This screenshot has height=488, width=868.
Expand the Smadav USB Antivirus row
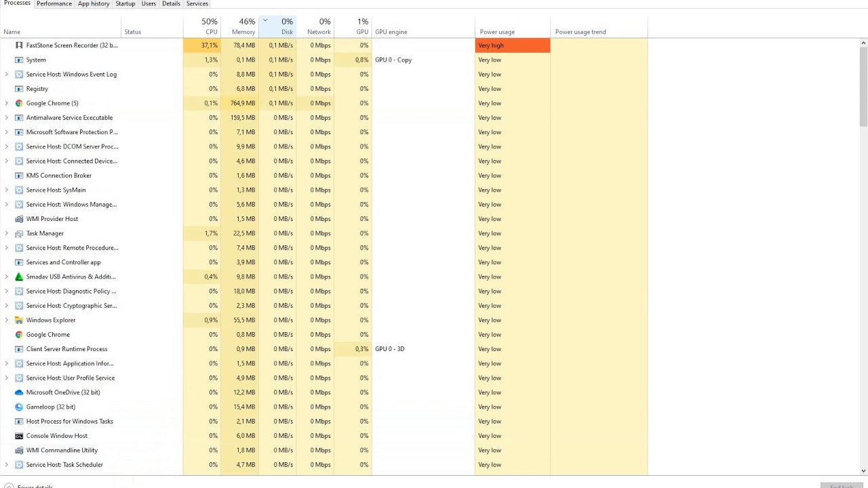click(x=7, y=277)
